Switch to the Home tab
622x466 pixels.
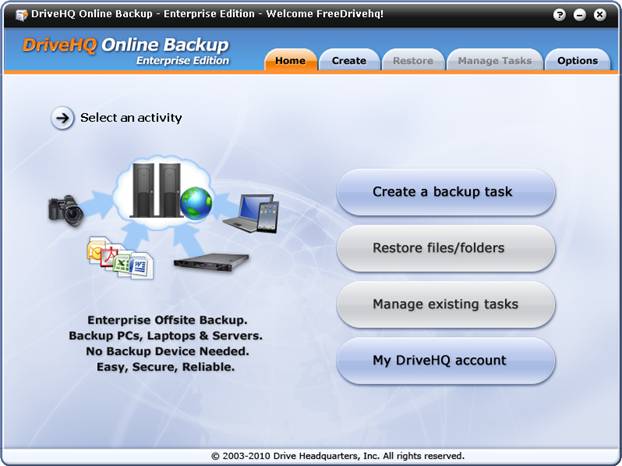pos(290,61)
